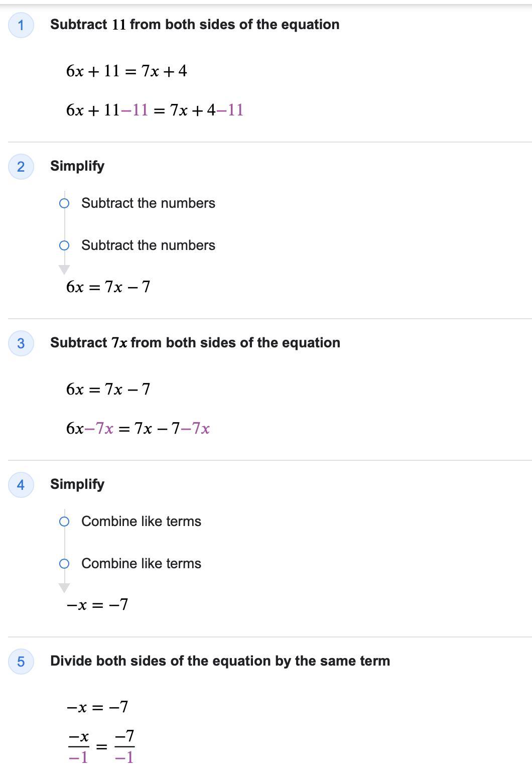532x776 pixels.
Task: Select the step 3 number circle
Action: pos(21,343)
